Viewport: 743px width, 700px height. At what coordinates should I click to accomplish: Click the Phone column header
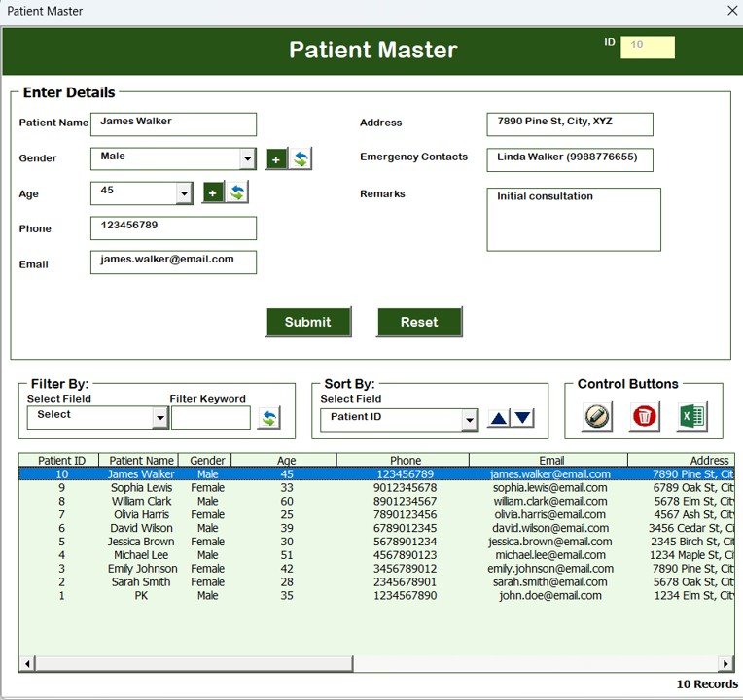tap(403, 461)
